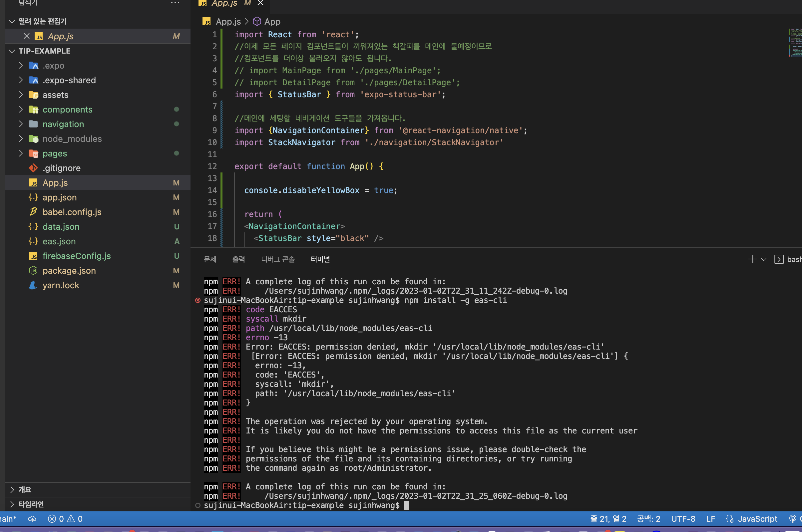Close the App.js editor tab
This screenshot has height=532, width=802.
260,3
